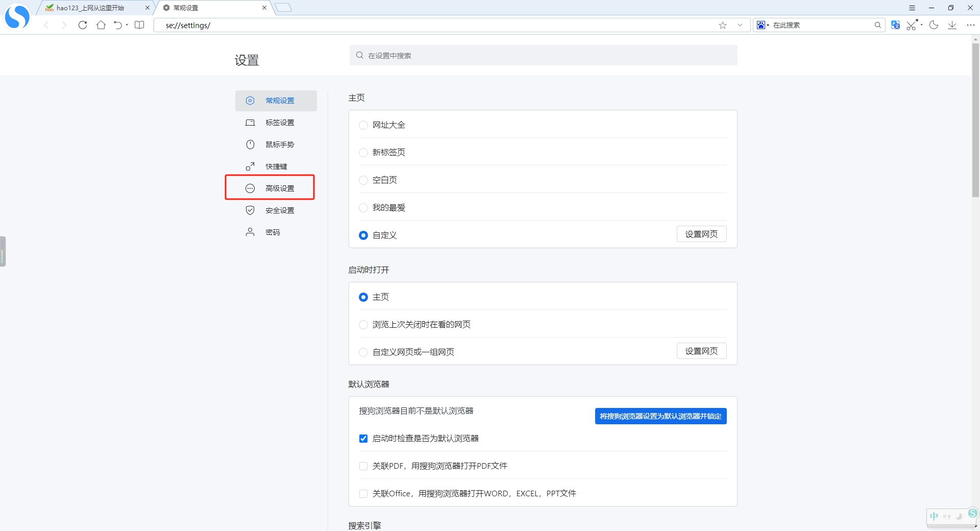This screenshot has height=531, width=980.
Task: Enable 关联PDF checkbox
Action: point(363,466)
